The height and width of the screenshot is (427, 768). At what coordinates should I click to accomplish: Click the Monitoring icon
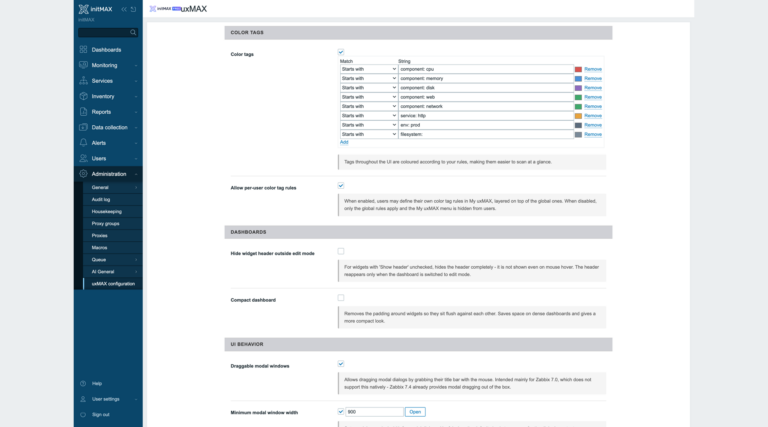(x=83, y=65)
